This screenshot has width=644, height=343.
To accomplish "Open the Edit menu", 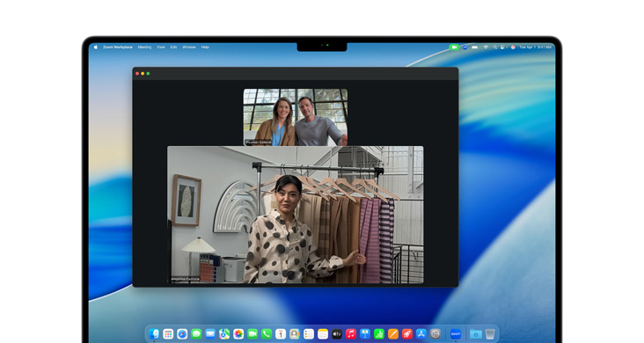I will [x=173, y=47].
